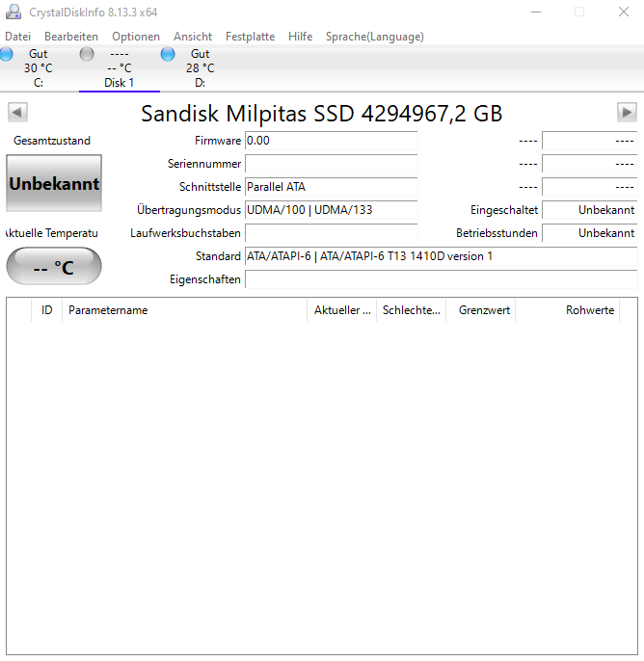Open the Hilfe menu
Viewport: 644px width, 661px height.
pyautogui.click(x=300, y=37)
